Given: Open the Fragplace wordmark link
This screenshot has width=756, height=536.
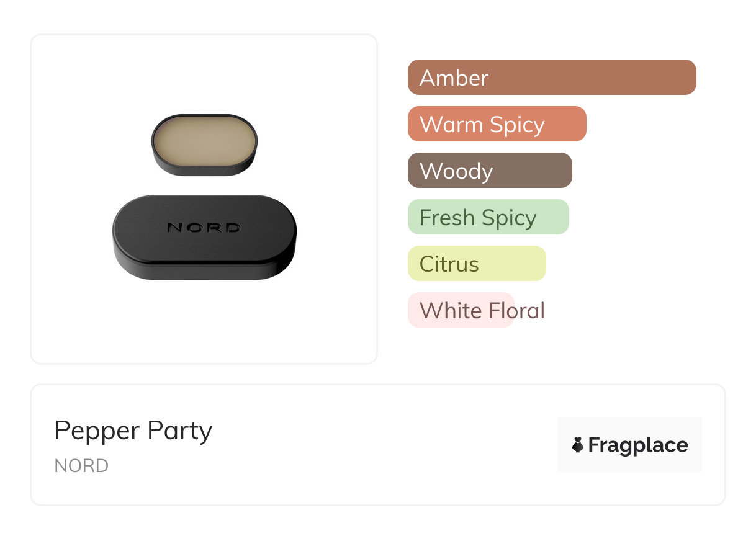Looking at the screenshot, I should [x=638, y=445].
